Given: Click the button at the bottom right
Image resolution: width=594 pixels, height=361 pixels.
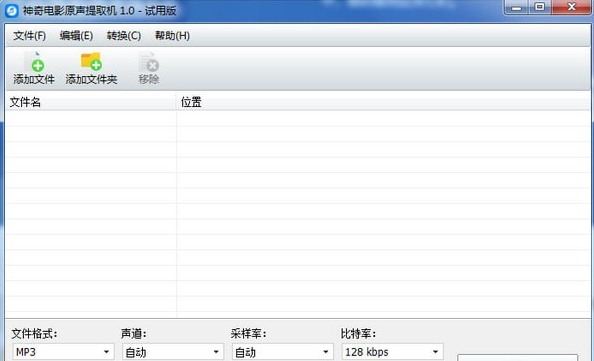Looking at the screenshot, I should 517,358.
